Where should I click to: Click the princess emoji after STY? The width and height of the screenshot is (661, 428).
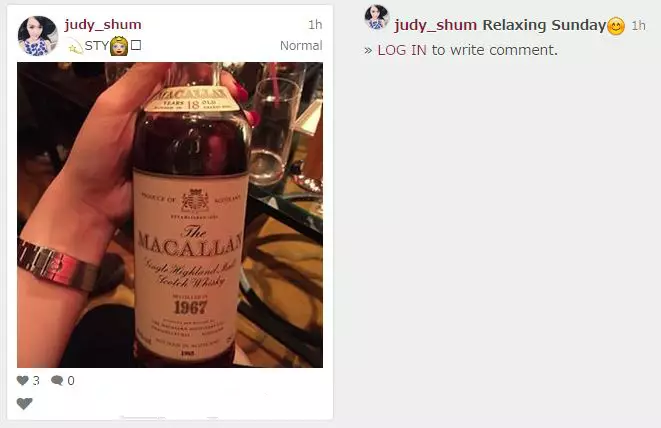coord(119,46)
